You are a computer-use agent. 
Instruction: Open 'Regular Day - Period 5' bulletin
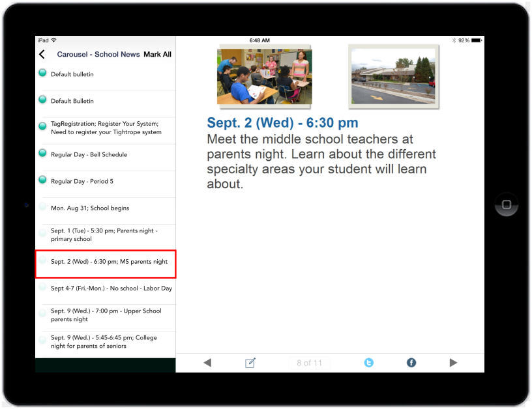(106, 184)
